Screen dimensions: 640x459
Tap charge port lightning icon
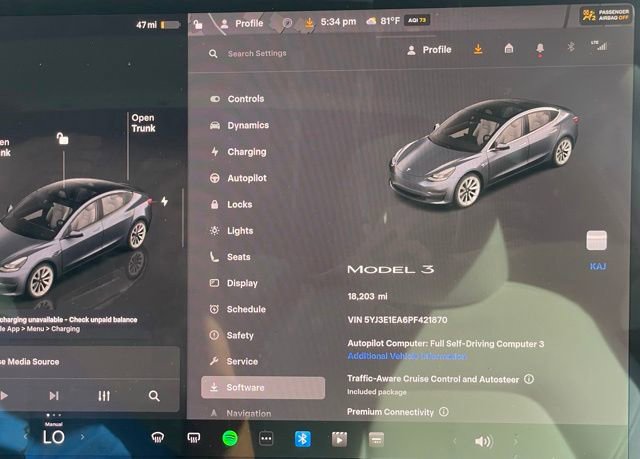[x=164, y=201]
